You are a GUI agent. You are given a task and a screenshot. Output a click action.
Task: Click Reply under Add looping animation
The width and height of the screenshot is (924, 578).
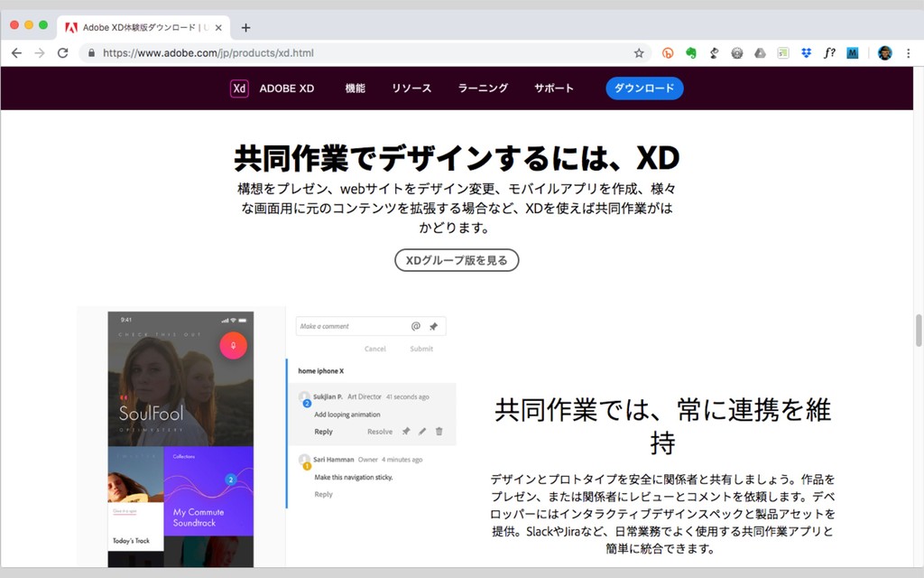tap(324, 432)
